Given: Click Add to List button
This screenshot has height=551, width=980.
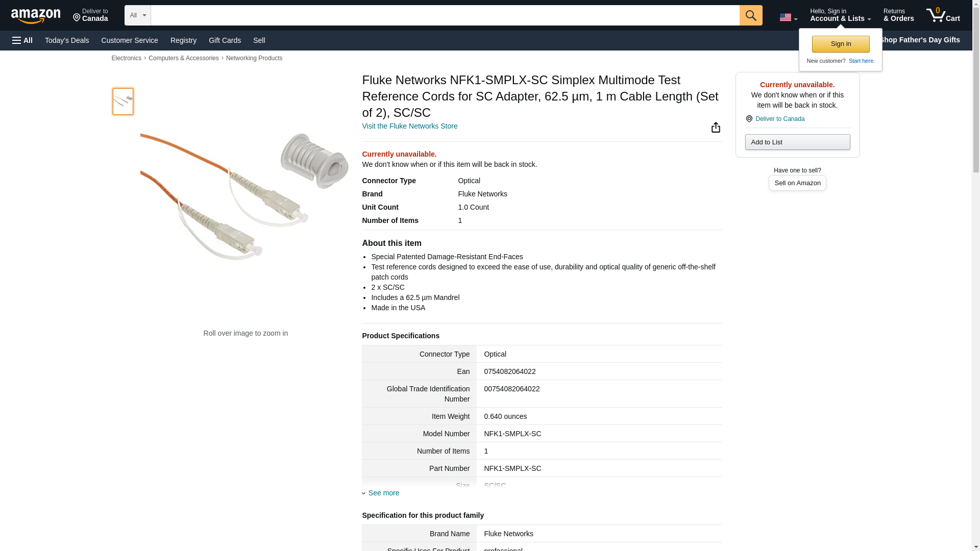Looking at the screenshot, I should (797, 142).
